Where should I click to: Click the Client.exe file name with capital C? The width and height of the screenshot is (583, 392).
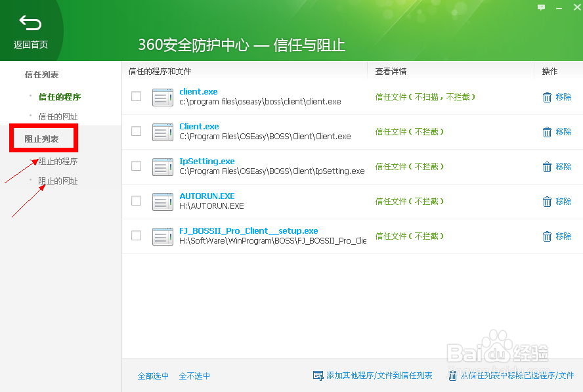click(199, 127)
